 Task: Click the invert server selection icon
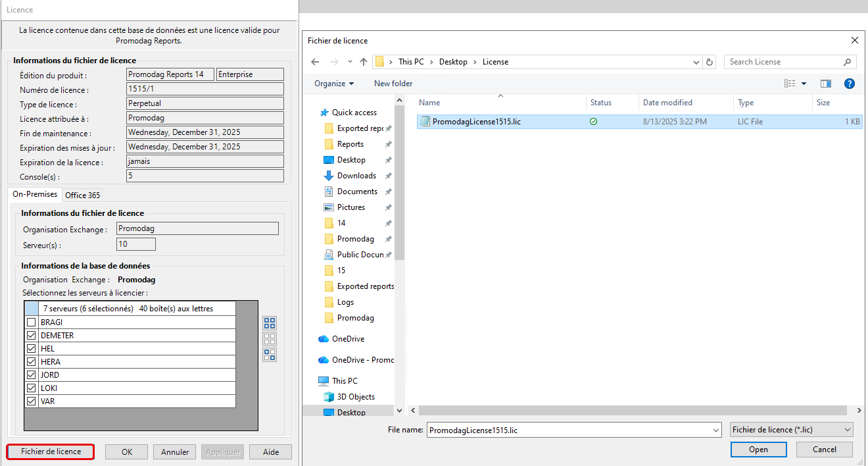click(270, 355)
